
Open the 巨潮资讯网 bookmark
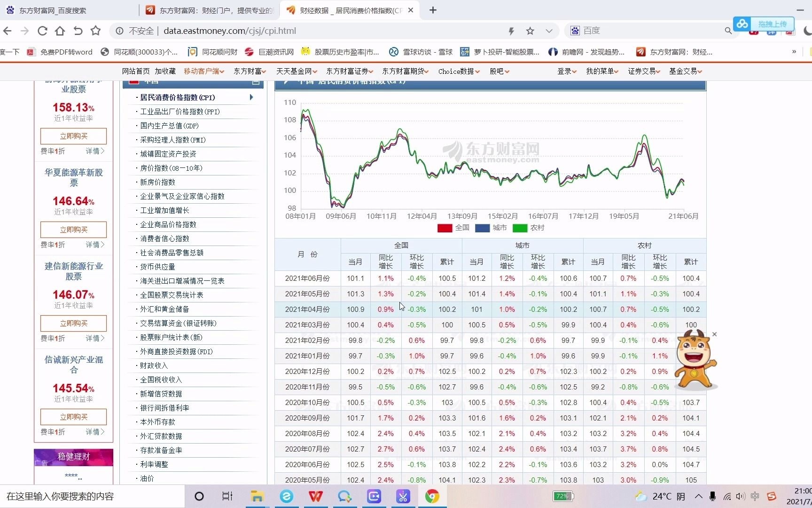tap(269, 52)
